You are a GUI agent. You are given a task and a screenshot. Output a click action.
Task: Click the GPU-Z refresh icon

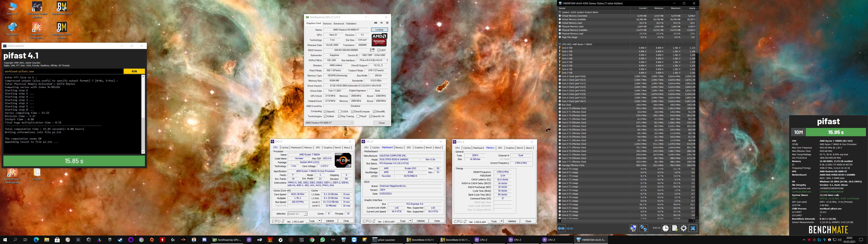click(x=381, y=23)
